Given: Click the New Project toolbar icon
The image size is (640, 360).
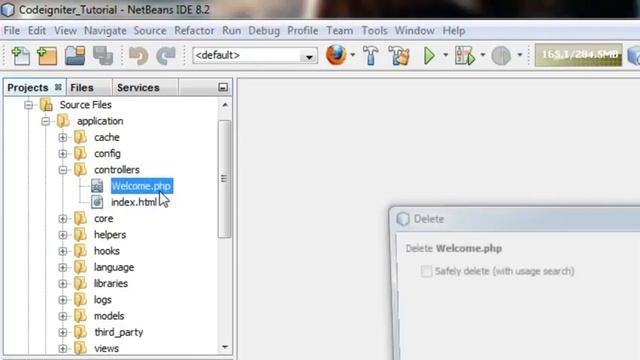Looking at the screenshot, I should 47,56.
